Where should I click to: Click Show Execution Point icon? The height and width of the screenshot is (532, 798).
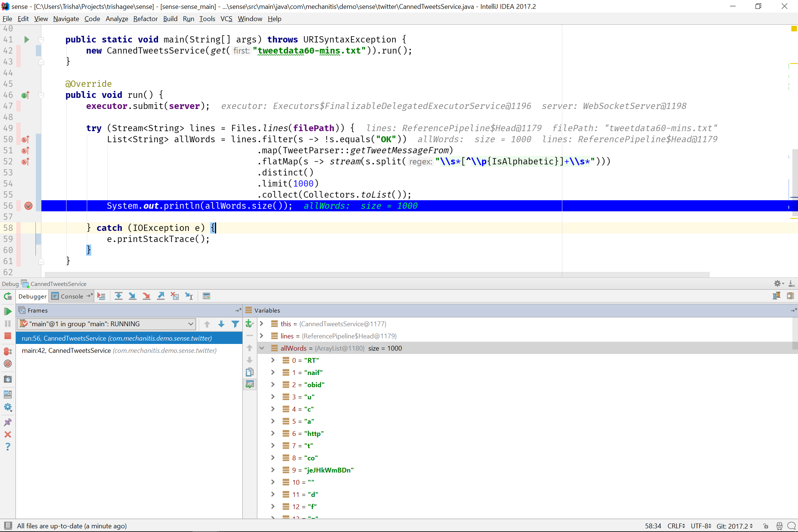[x=101, y=296]
